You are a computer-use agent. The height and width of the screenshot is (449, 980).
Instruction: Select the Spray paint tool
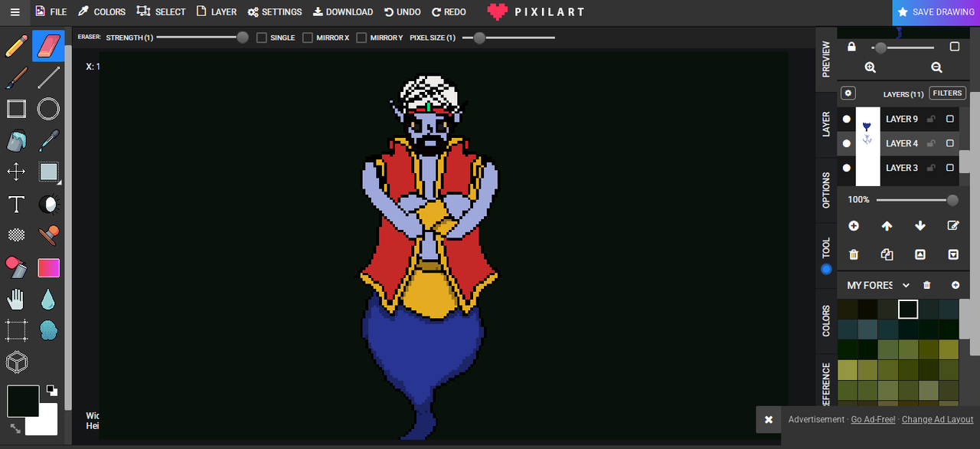pyautogui.click(x=48, y=330)
